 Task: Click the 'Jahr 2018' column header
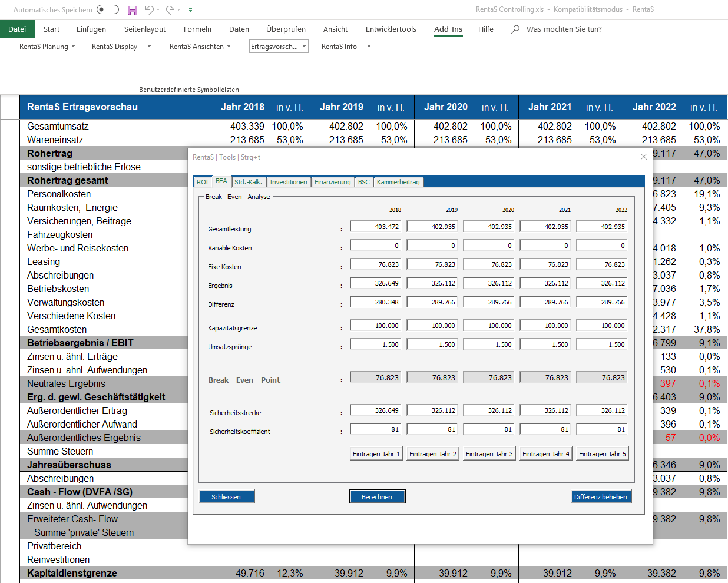(x=243, y=107)
